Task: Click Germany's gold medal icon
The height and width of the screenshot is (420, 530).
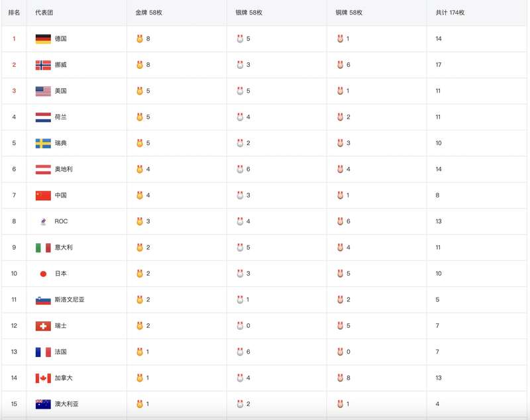Action: [140, 39]
